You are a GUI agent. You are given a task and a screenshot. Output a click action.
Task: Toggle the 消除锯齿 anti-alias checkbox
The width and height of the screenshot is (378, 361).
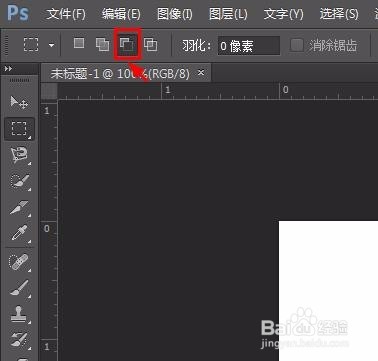(296, 45)
